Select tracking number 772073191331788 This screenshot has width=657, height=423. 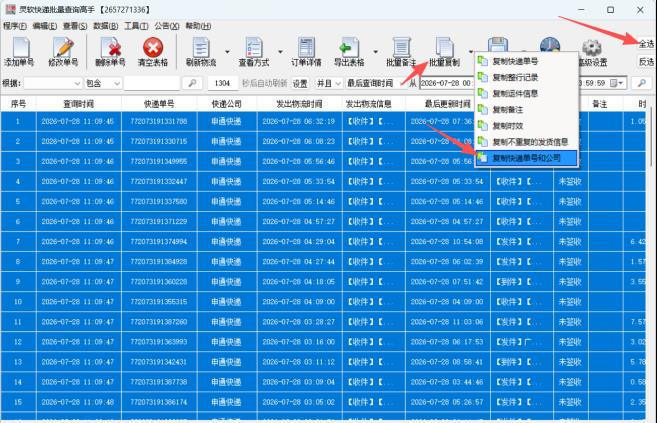click(x=159, y=121)
